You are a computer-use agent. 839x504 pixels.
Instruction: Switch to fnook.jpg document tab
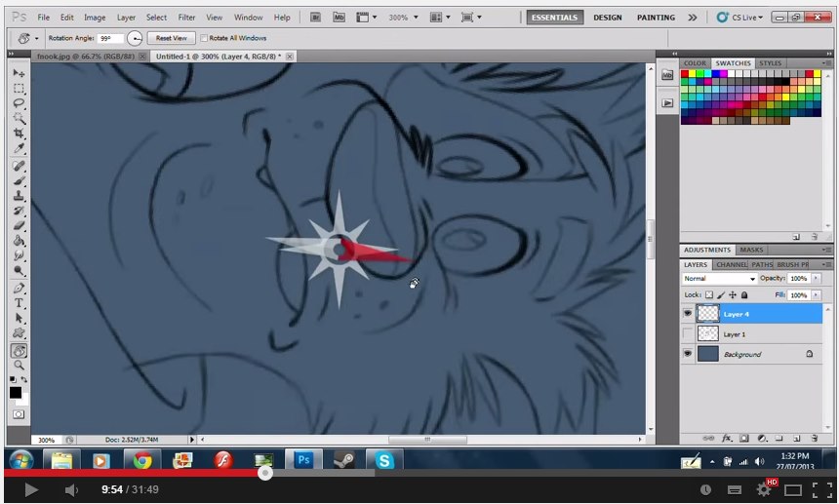[86, 57]
